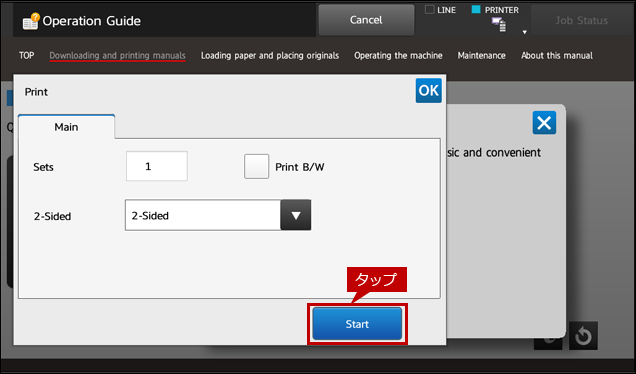Enable the Print B/W checkbox
Viewport: 636px width, 374px height.
pyautogui.click(x=256, y=166)
